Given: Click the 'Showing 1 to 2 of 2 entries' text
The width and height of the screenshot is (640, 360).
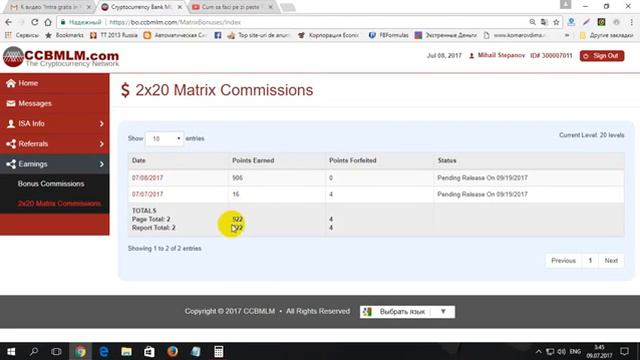Looking at the screenshot, I should 164,248.
